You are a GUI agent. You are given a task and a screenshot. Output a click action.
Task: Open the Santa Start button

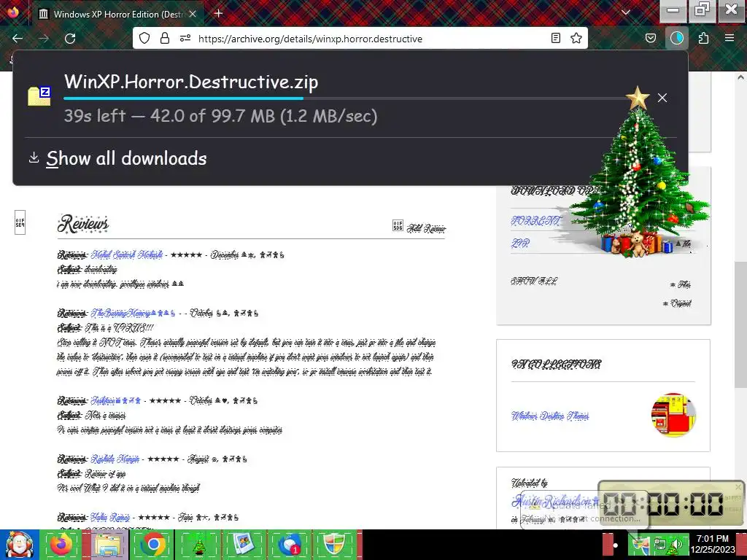(x=19, y=544)
